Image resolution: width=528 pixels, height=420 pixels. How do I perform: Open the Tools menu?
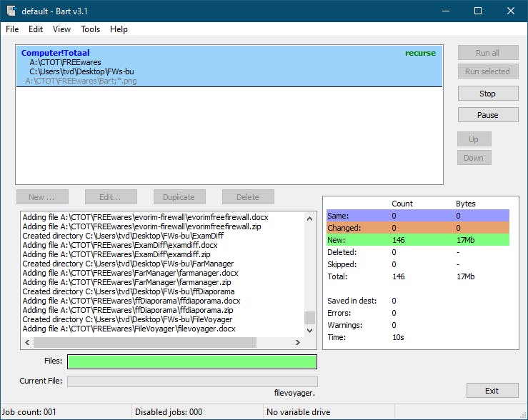[x=90, y=29]
